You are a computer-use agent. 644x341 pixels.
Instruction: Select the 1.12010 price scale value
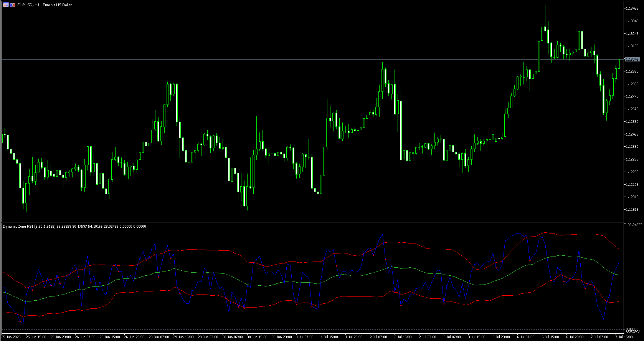pos(632,197)
